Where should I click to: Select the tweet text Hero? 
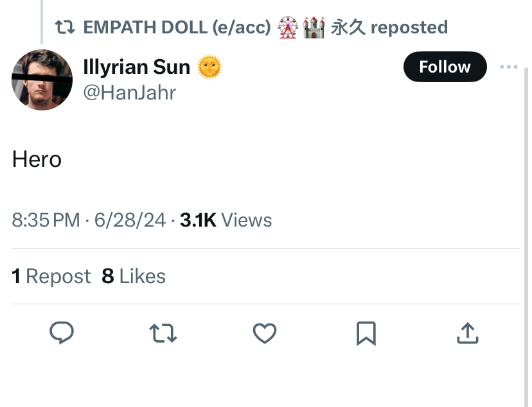coord(37,159)
